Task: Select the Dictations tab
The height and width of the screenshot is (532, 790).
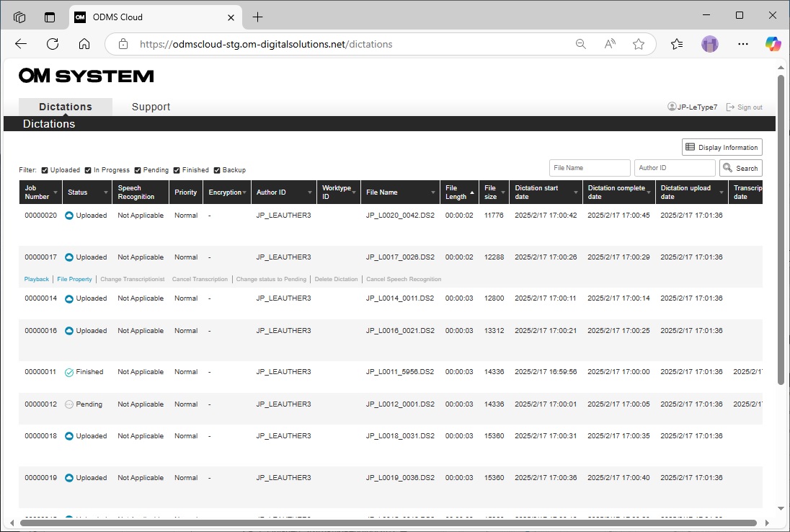Action: (x=66, y=107)
